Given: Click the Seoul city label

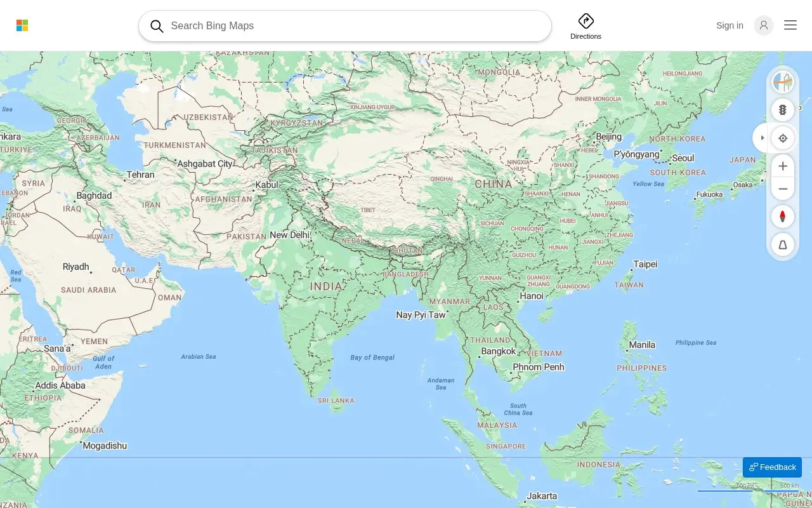Looking at the screenshot, I should click(683, 158).
